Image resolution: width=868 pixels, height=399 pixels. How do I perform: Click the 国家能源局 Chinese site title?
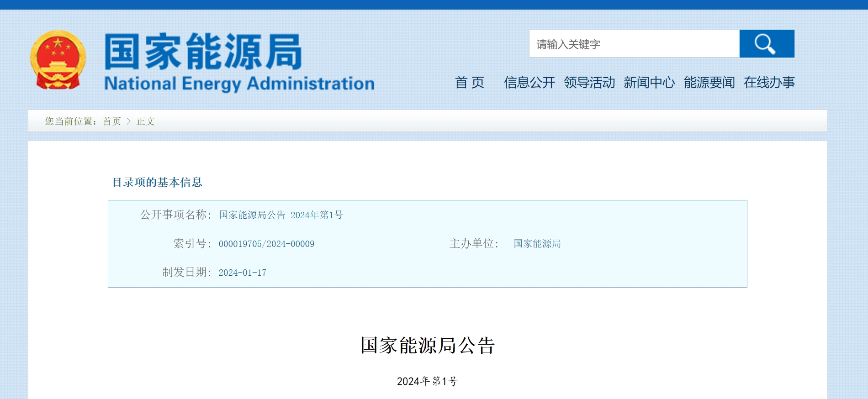pyautogui.click(x=203, y=52)
